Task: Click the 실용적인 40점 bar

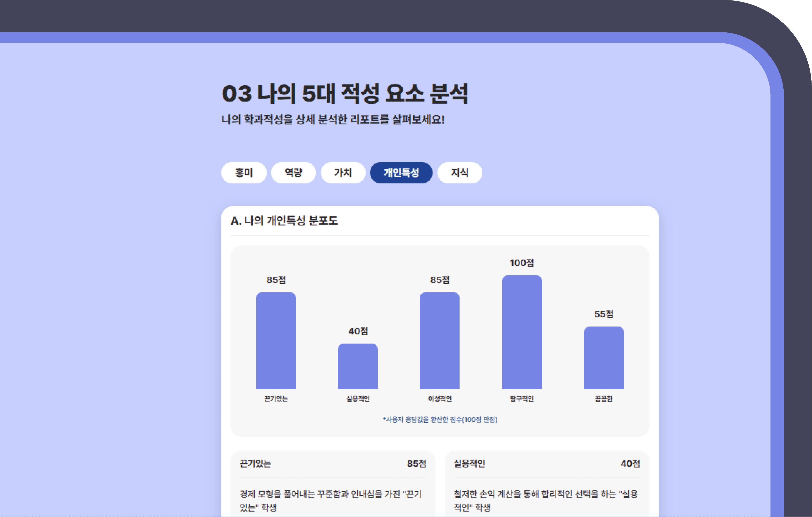Action: click(357, 366)
